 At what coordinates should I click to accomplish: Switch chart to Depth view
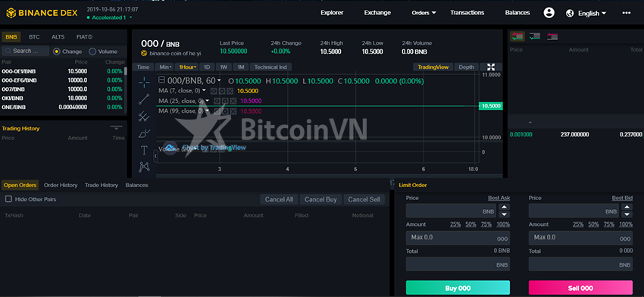coord(466,67)
